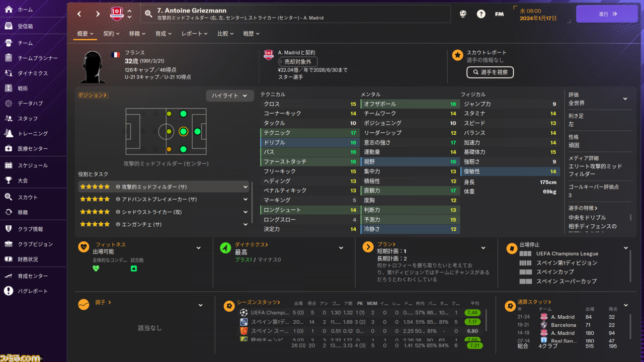
Task: Open the データハブ sidebar item
Action: coord(33,103)
